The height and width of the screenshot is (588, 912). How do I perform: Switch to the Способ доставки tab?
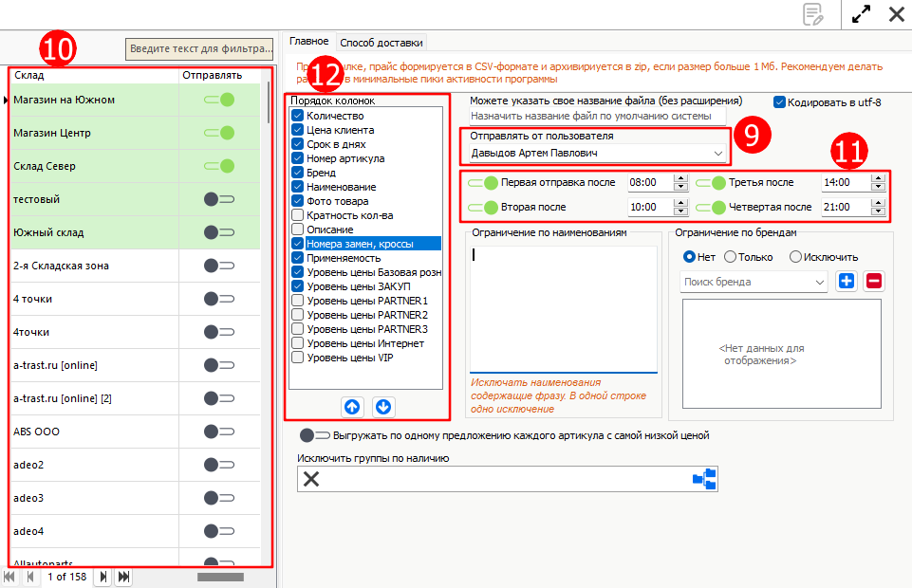click(382, 42)
